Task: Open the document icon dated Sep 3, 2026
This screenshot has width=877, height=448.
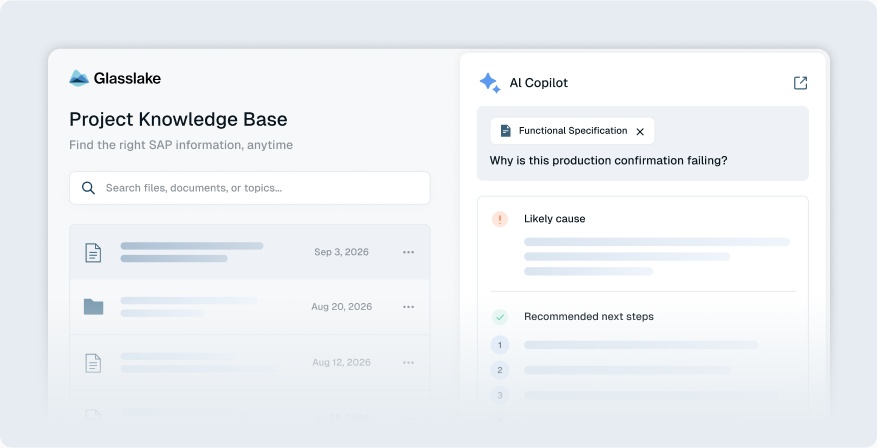Action: click(x=93, y=253)
